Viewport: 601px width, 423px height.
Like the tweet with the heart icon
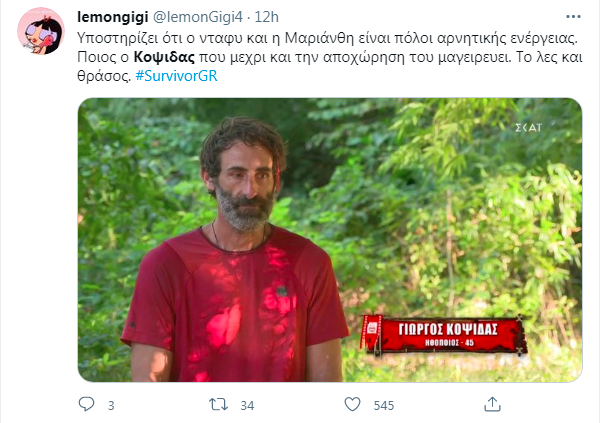pos(352,404)
